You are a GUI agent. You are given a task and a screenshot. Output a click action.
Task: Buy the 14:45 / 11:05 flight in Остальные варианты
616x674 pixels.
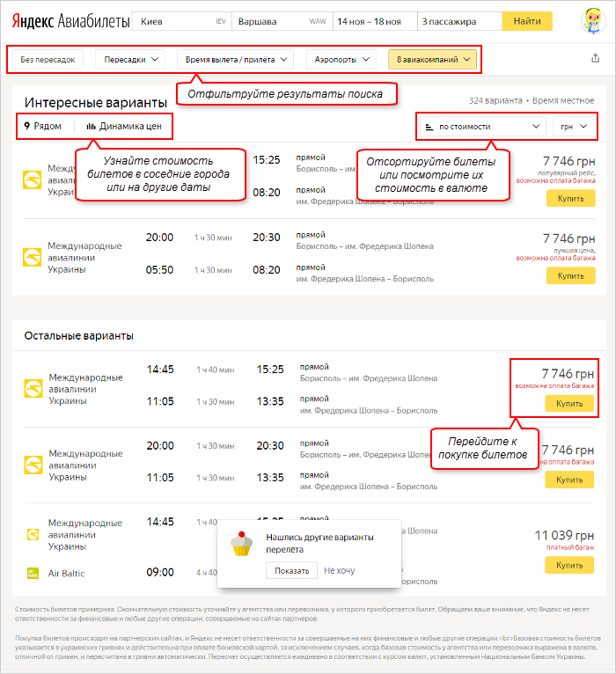click(569, 403)
